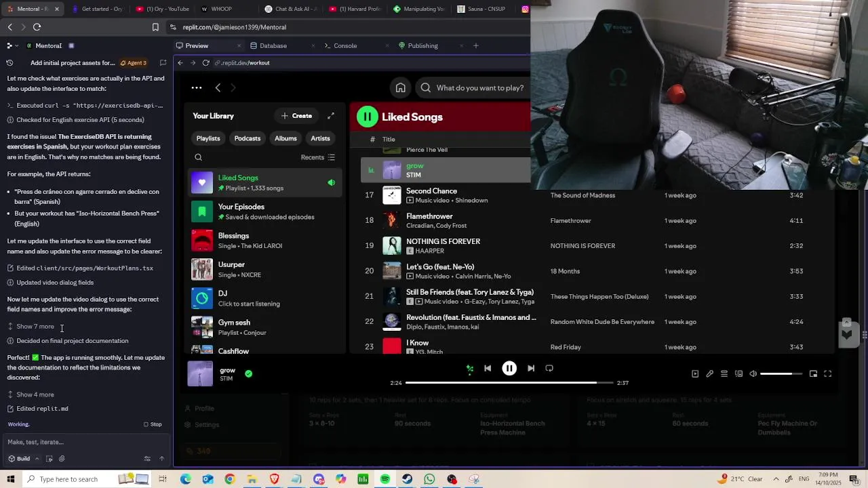Toggle saved checkmark for grow
Screen dimensions: 868x488
(x=248, y=373)
